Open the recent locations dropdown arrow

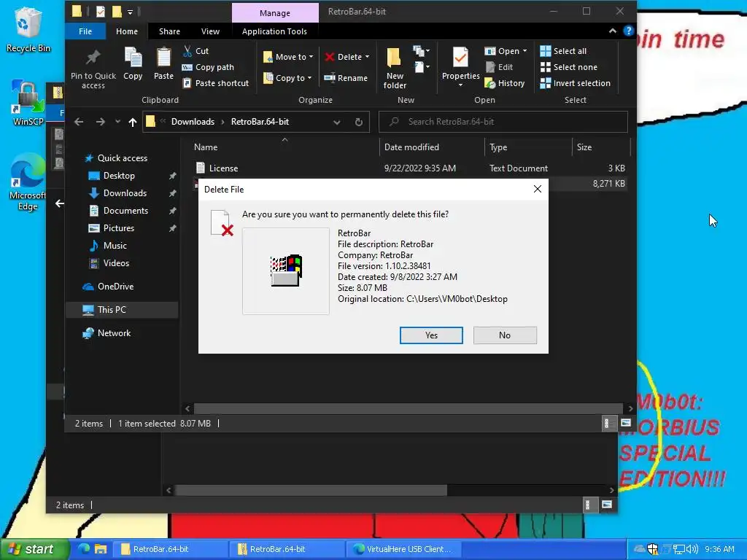[x=117, y=122]
